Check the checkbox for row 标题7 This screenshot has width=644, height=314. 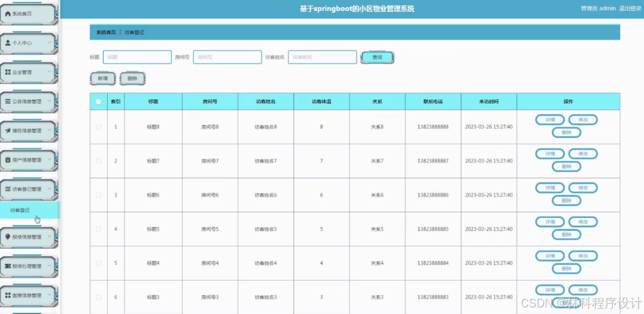tap(98, 161)
